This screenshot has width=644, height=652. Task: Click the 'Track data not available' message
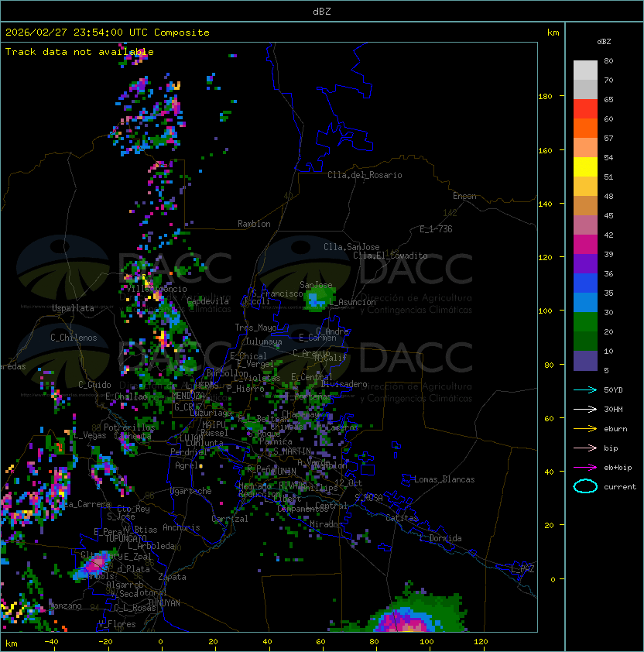[x=80, y=52]
